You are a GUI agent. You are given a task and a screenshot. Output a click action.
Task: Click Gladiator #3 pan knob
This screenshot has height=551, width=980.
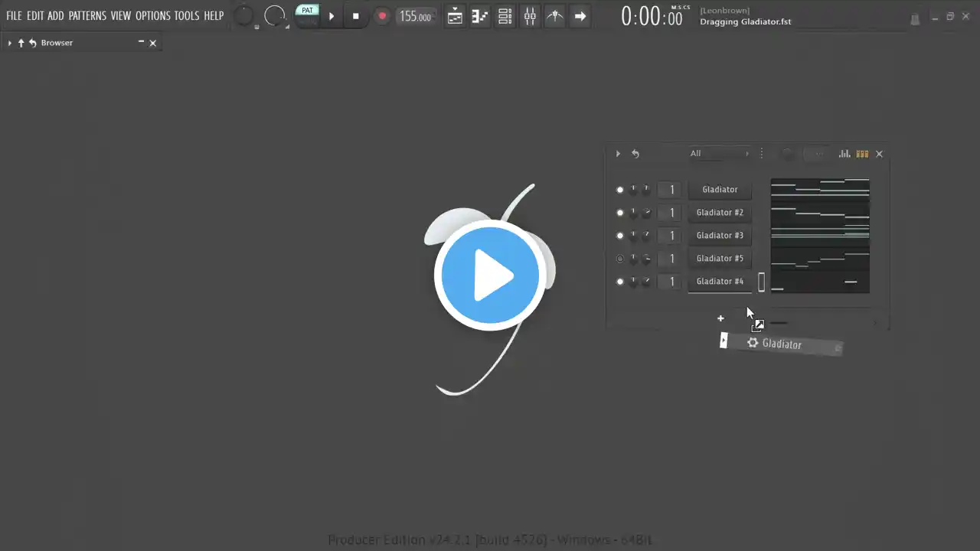633,236
